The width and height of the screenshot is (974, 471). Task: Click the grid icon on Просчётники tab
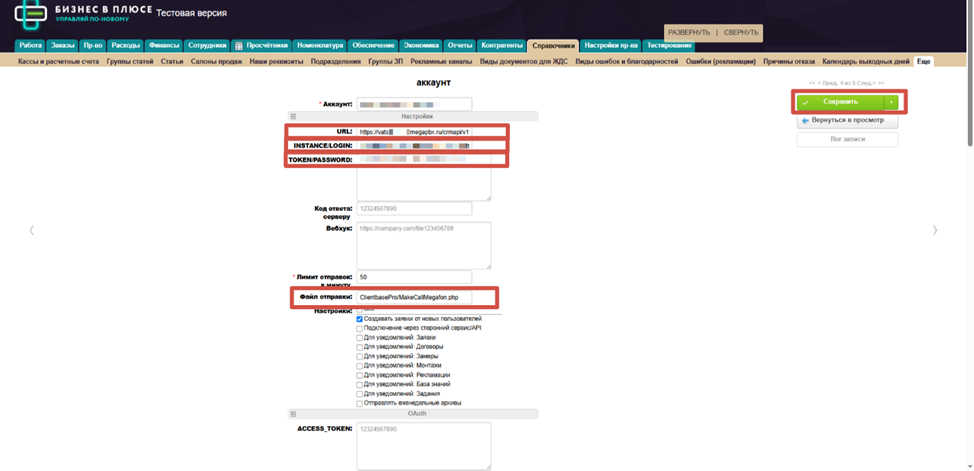tap(239, 46)
